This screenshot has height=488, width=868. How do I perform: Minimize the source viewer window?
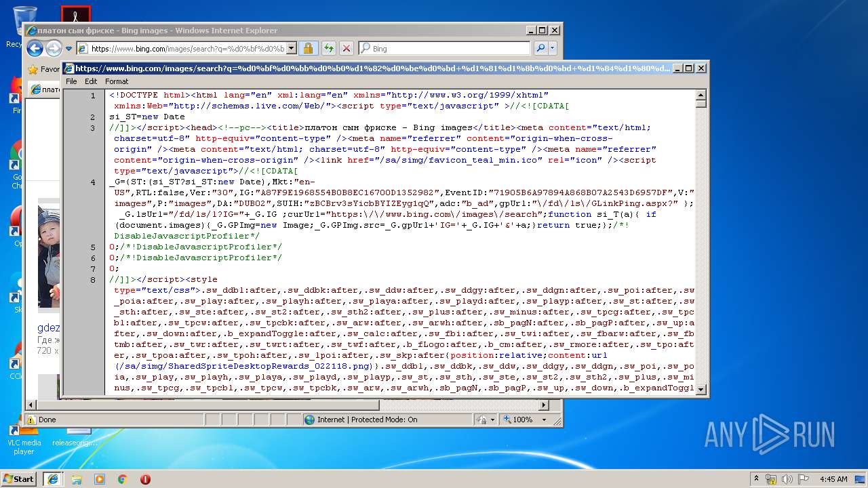click(678, 68)
